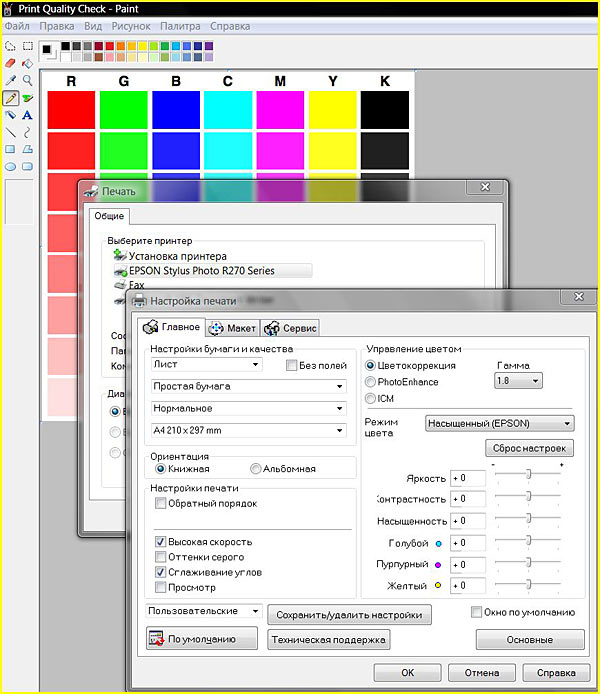This screenshot has width=600, height=694.
Task: Open the Файл menu in Paint
Action: (17, 26)
